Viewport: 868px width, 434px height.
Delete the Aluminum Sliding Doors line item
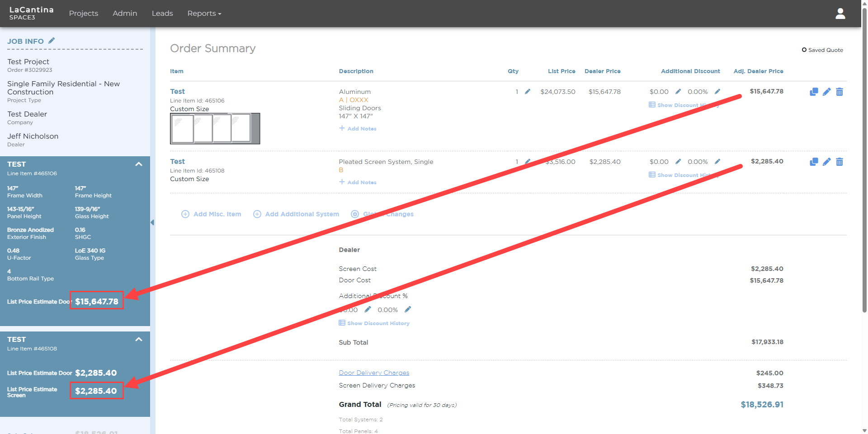(x=840, y=92)
